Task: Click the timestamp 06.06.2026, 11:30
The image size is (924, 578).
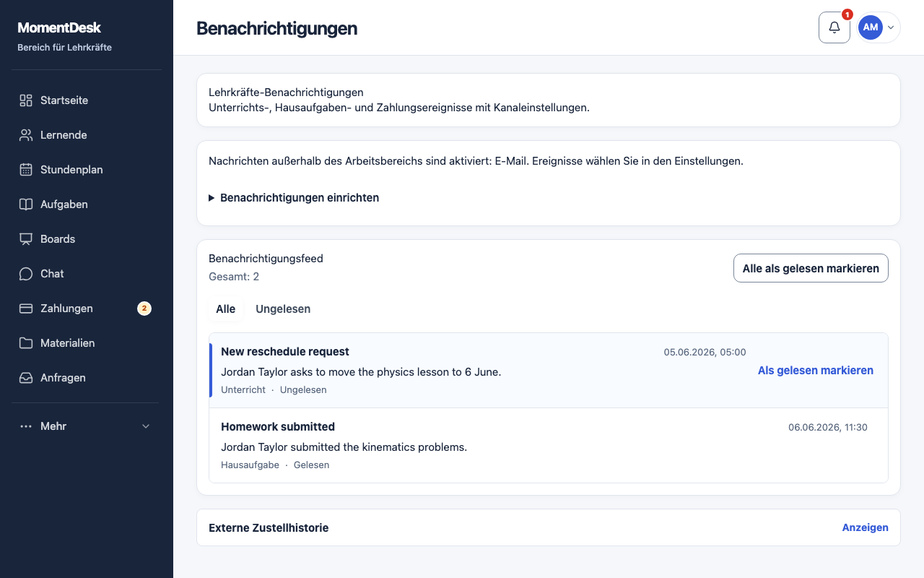Action: (x=828, y=427)
